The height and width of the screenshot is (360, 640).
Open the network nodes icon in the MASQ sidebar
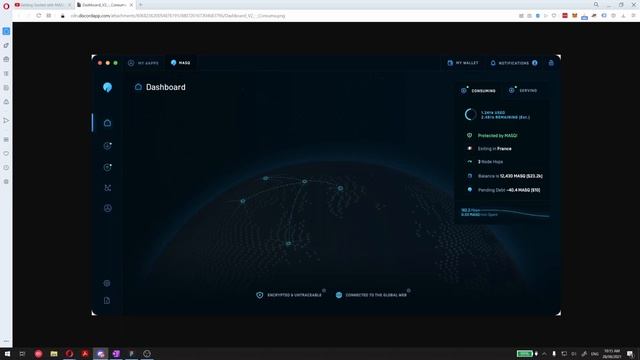[107, 188]
